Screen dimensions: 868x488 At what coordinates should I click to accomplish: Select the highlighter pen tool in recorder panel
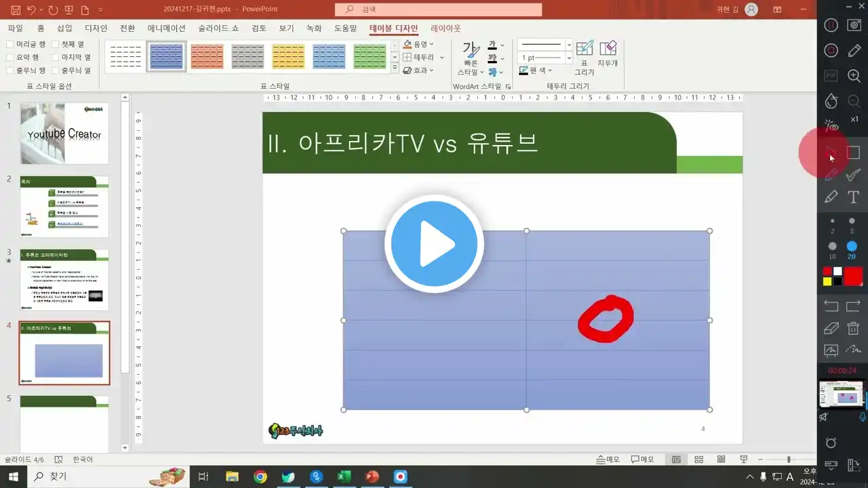pyautogui.click(x=831, y=197)
